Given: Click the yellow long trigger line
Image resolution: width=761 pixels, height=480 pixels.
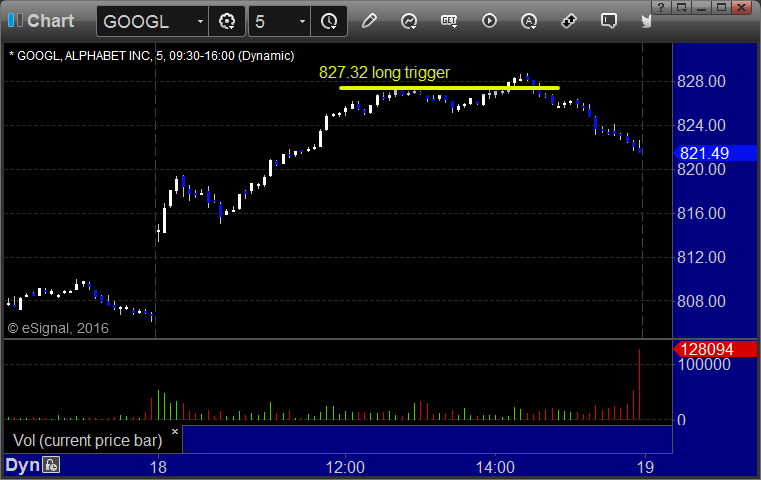Looking at the screenshot, I should pos(449,88).
